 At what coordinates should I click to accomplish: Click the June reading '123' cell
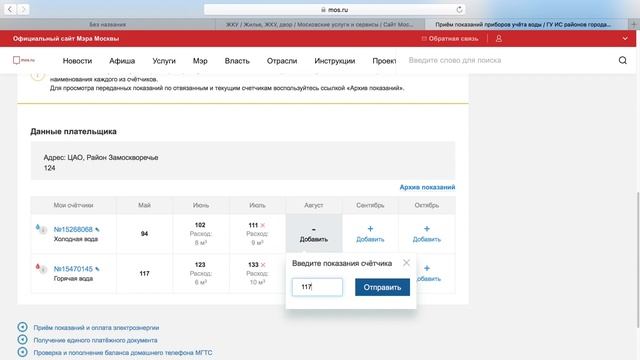point(200,273)
